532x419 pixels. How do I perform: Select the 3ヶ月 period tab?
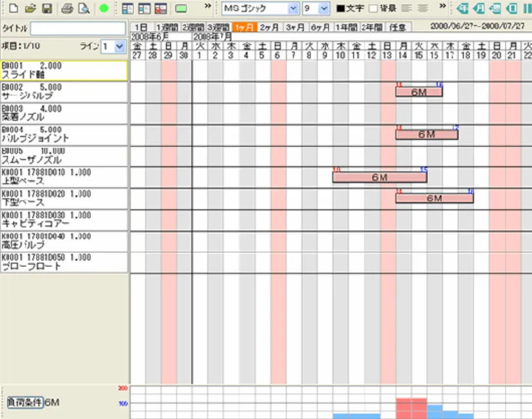point(296,27)
